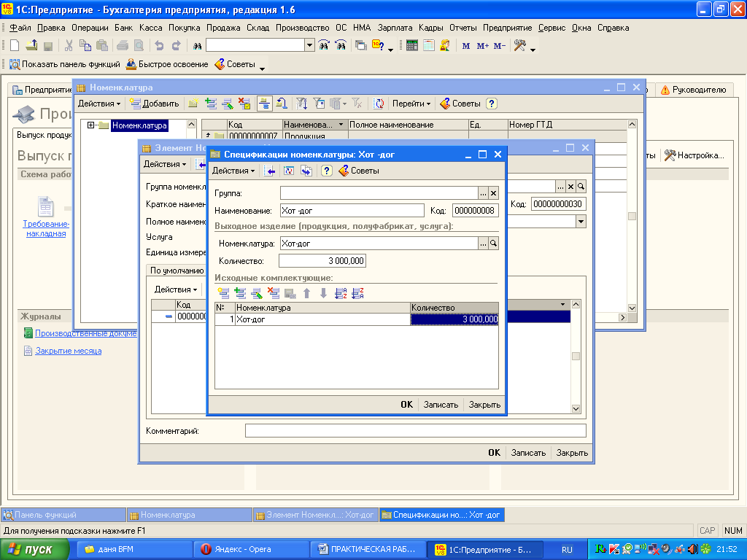Open the Номенклатура selection with its ellipsis button
This screenshot has width=747, height=560.
[x=483, y=244]
